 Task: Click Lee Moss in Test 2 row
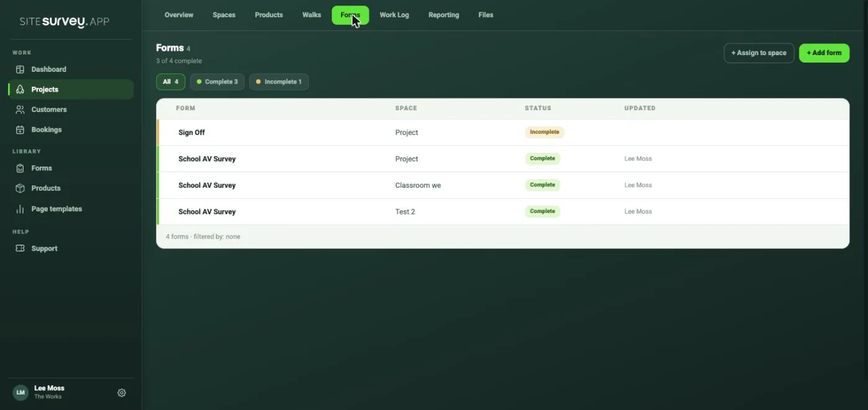(x=638, y=211)
